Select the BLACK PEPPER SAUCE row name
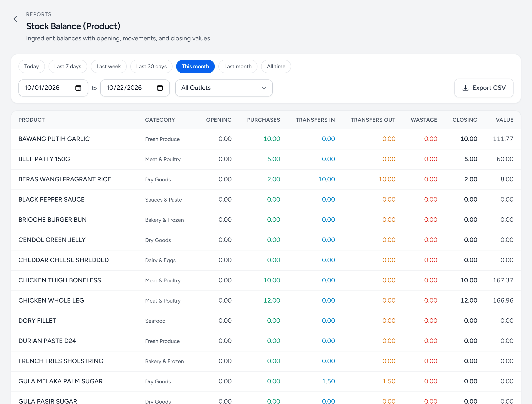The width and height of the screenshot is (532, 404). click(x=51, y=200)
